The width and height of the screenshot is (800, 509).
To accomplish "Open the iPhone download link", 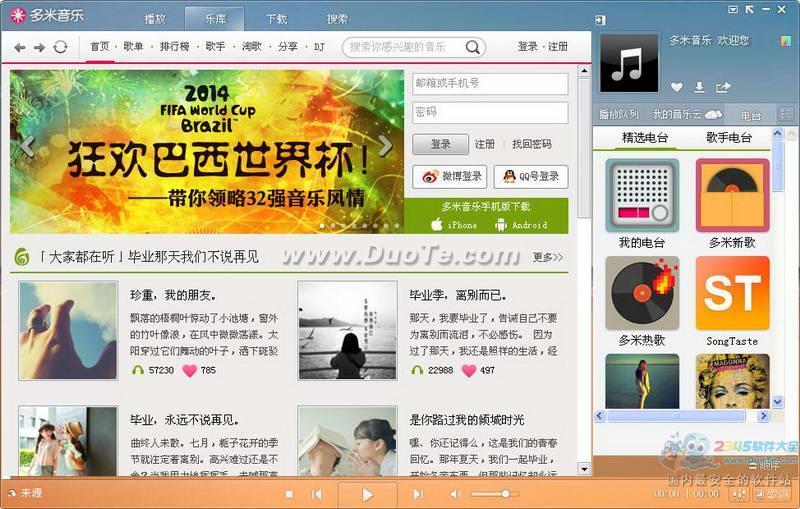I will pyautogui.click(x=454, y=225).
